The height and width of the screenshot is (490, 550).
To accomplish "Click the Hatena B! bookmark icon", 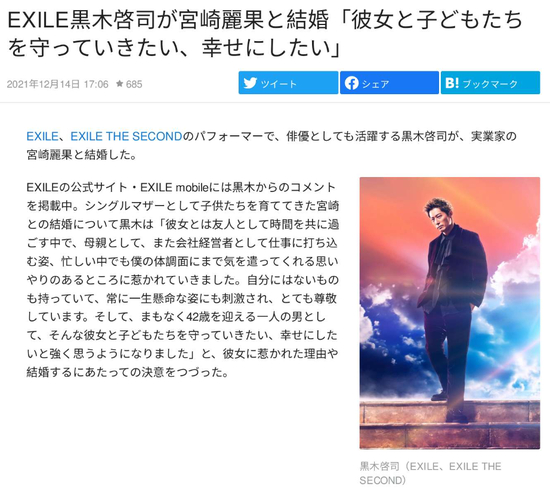I will 452,83.
